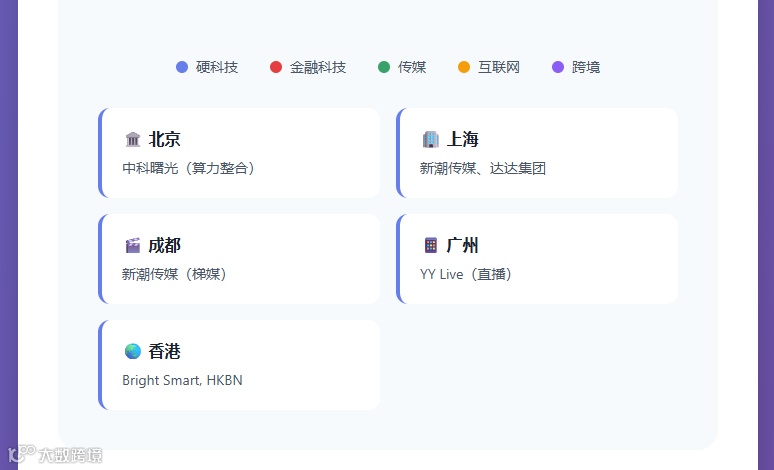
Task: Click the orange 互联网 legend dot
Action: [464, 67]
